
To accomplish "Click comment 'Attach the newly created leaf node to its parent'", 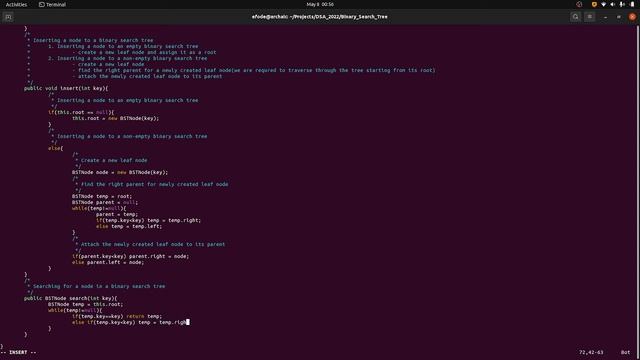I will click(x=153, y=244).
